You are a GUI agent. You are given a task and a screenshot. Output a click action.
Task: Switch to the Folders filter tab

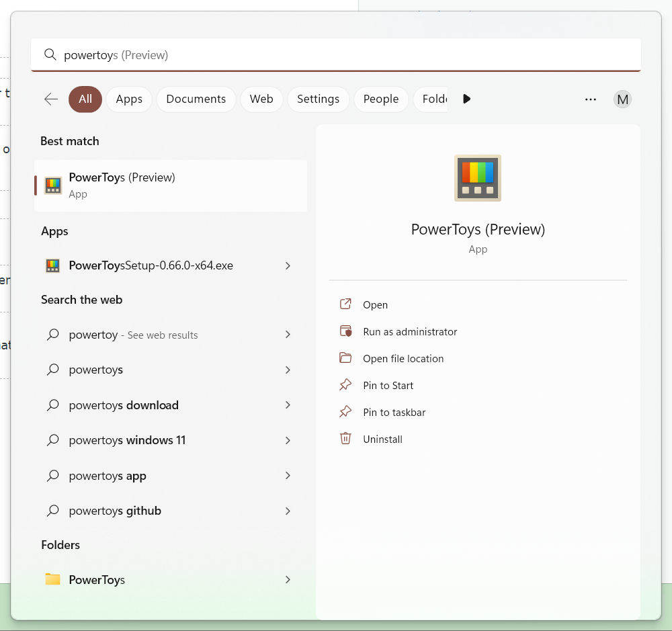431,99
